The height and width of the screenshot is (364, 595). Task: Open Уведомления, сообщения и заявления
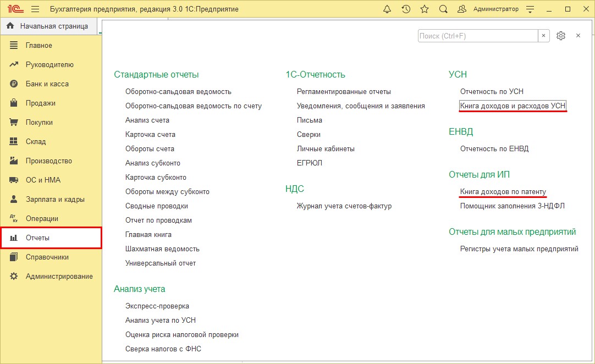[x=361, y=106]
